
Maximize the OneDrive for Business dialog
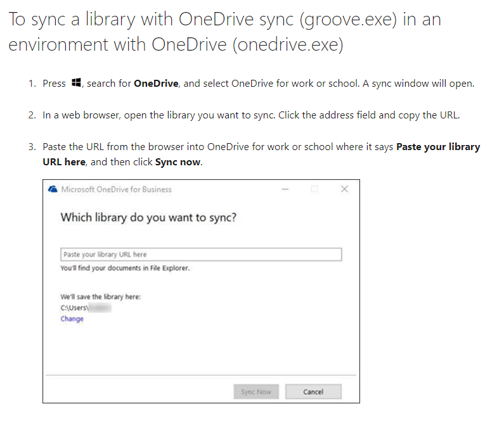[x=314, y=189]
